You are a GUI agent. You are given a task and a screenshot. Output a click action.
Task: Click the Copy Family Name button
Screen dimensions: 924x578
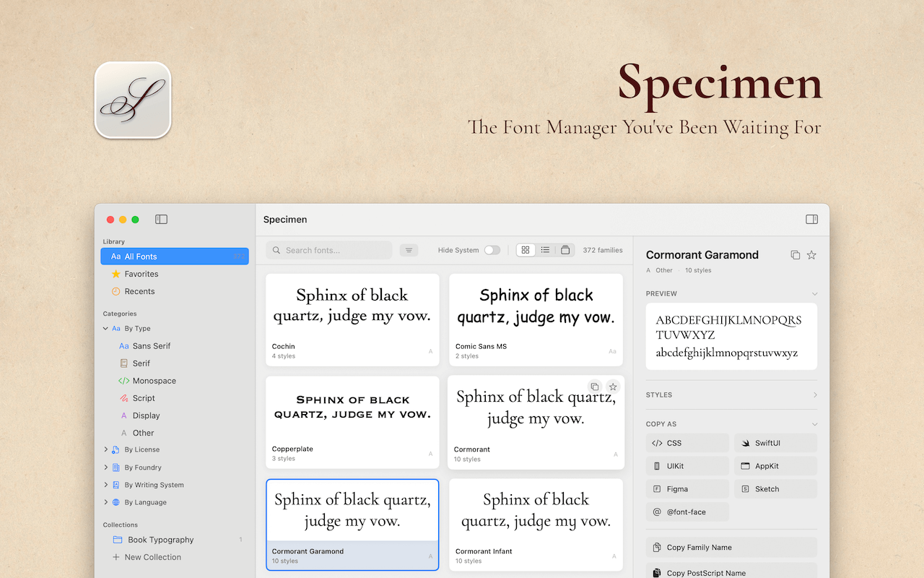tap(731, 547)
